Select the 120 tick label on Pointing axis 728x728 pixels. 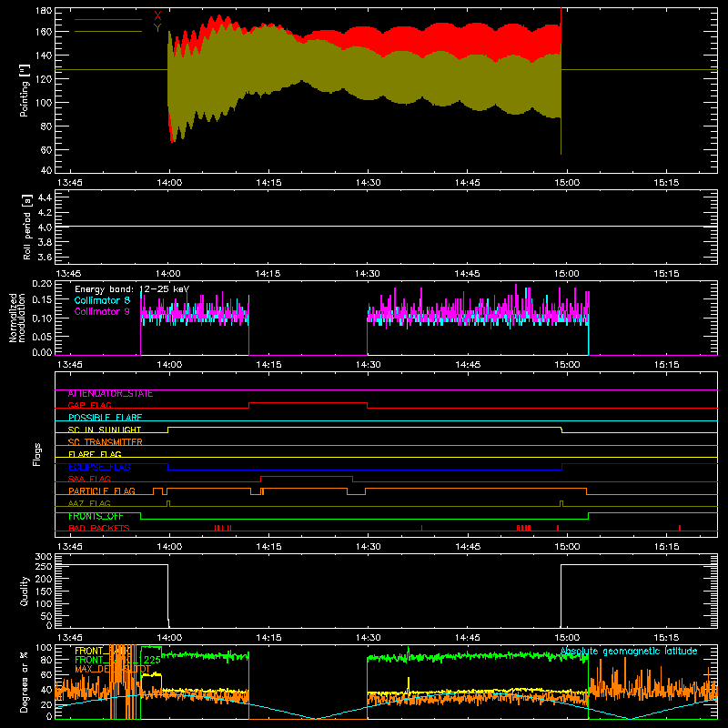coord(43,79)
